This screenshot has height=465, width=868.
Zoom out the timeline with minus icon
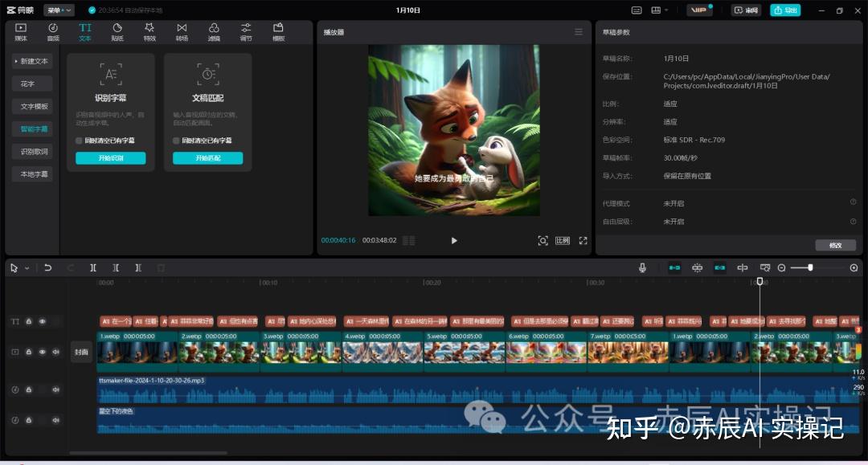coord(782,267)
